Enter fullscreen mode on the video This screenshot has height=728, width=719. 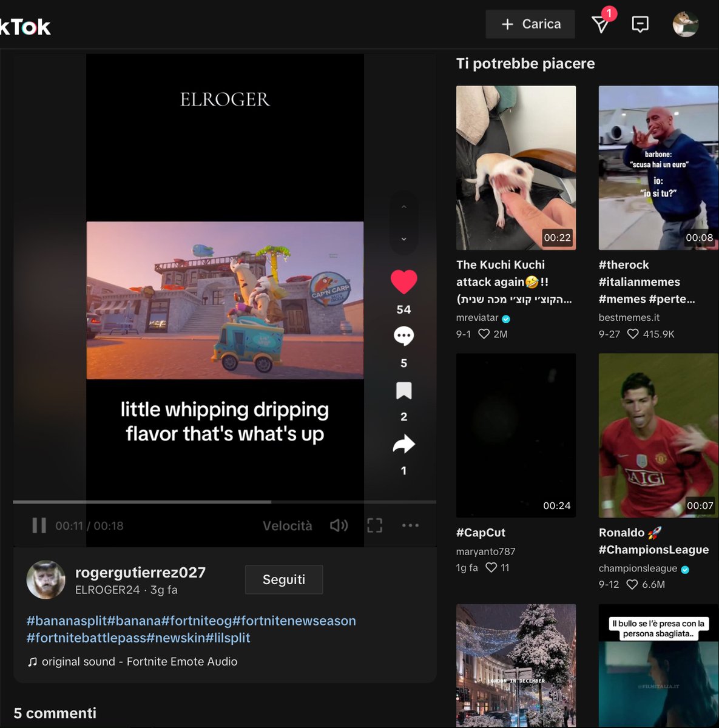click(x=375, y=525)
